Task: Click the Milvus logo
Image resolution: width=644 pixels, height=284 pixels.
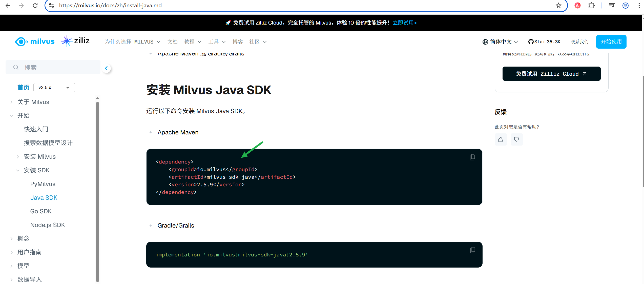Action: coord(34,41)
